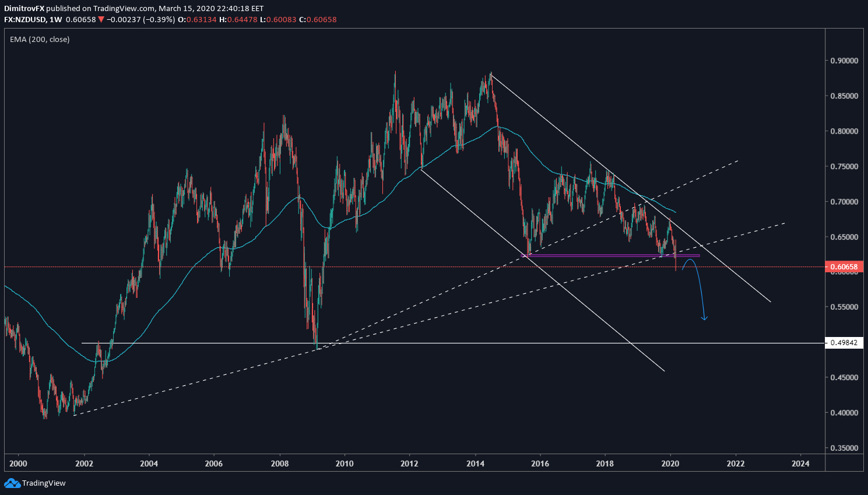Click the 0.45000 price axis value
This screenshot has height=495, width=868.
click(x=844, y=377)
